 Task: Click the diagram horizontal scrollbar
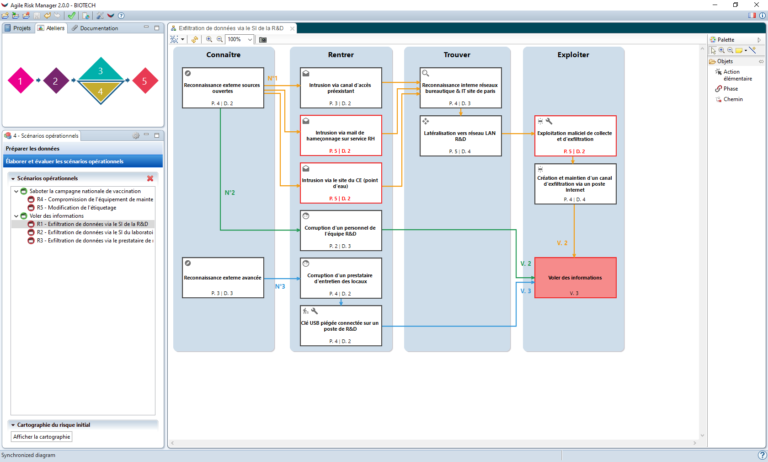coord(433,443)
